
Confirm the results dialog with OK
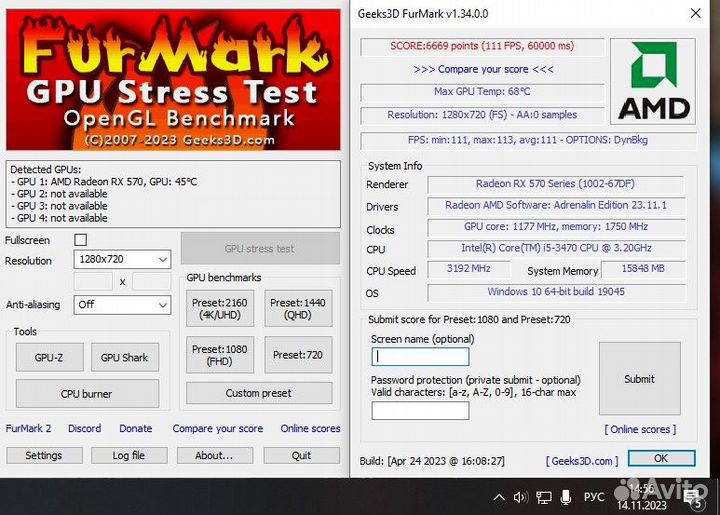pos(661,458)
